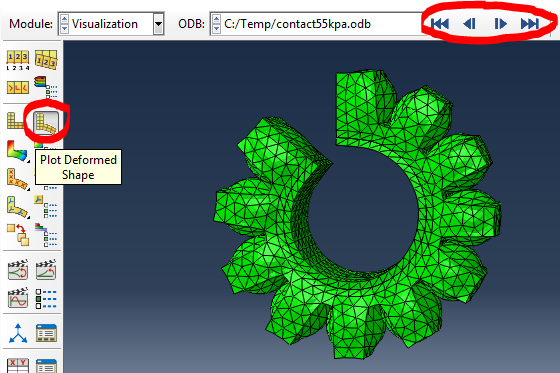Step ODB selector up arrow
This screenshot has width=560, height=373.
[216, 19]
